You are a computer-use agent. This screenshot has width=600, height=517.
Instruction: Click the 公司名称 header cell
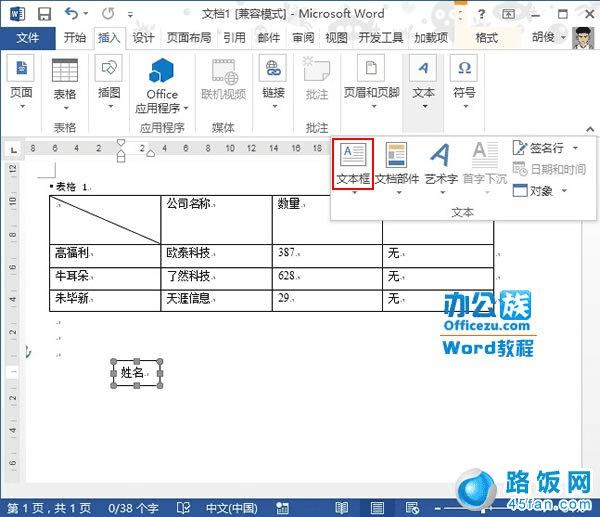coord(216,220)
